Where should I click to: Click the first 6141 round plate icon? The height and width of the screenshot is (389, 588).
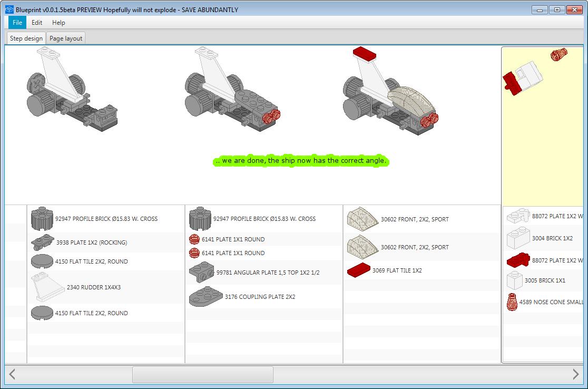coord(194,239)
